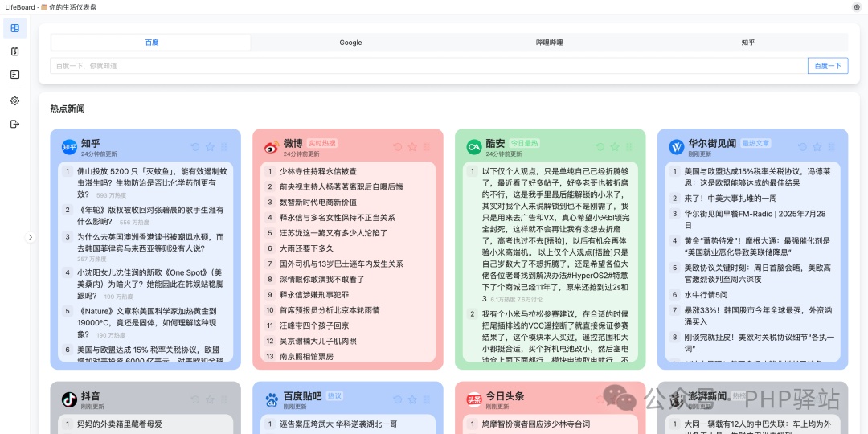Select the 知乎 search tab
The image size is (868, 434).
(x=748, y=43)
